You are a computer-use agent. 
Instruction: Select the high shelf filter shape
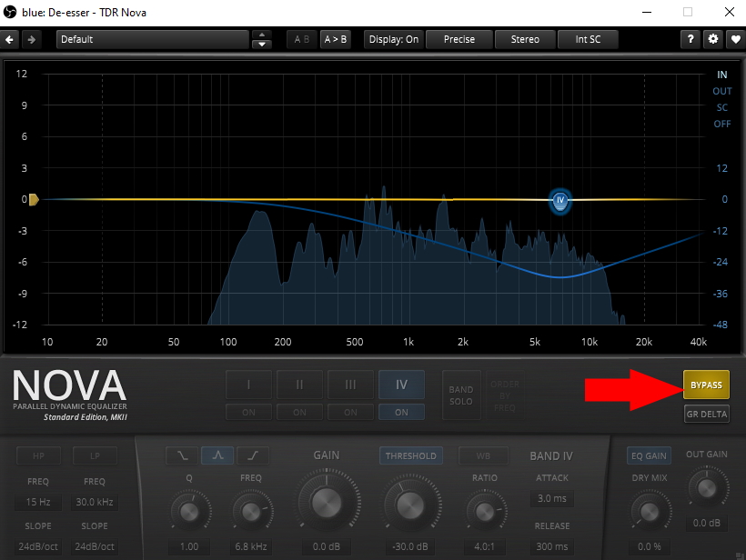click(x=252, y=455)
